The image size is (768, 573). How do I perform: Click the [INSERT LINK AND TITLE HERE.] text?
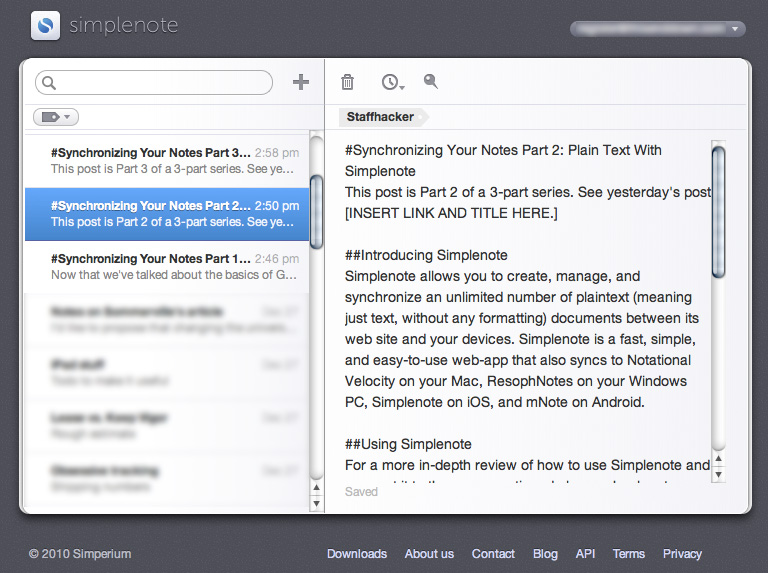click(451, 213)
